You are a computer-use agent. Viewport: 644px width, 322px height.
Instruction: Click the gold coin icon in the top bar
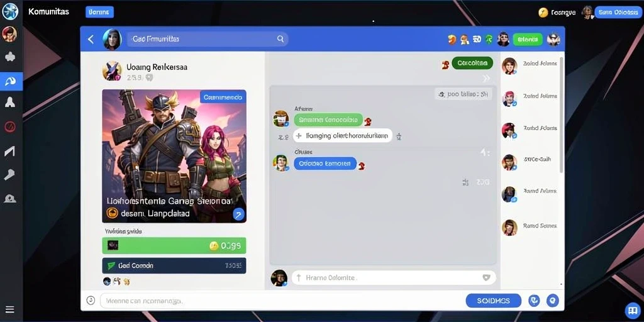tap(543, 13)
